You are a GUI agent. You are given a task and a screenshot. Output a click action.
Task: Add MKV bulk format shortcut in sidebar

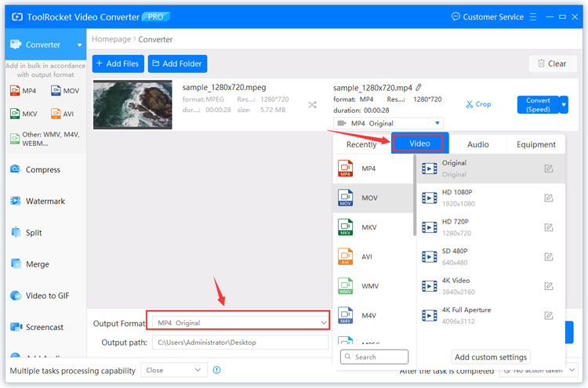(24, 114)
